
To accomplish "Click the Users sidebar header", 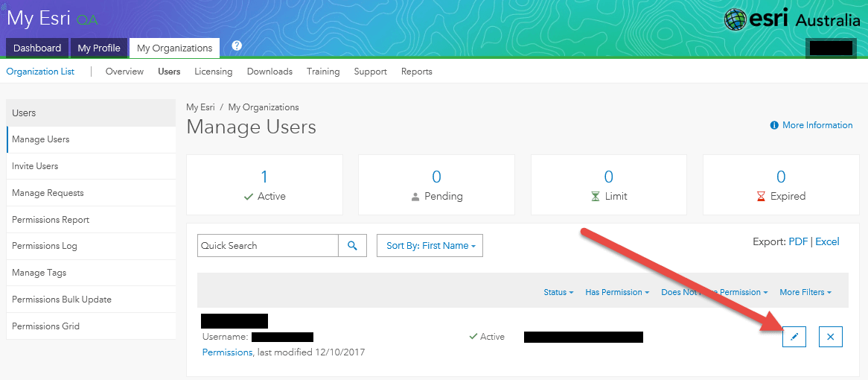I will [92, 113].
